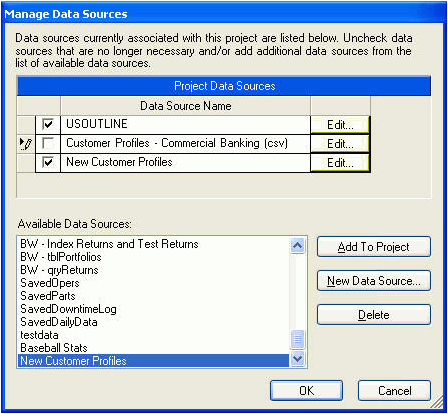Click the list scrollbar thumb
Viewport: 448px width, 414px height.
coord(297,340)
